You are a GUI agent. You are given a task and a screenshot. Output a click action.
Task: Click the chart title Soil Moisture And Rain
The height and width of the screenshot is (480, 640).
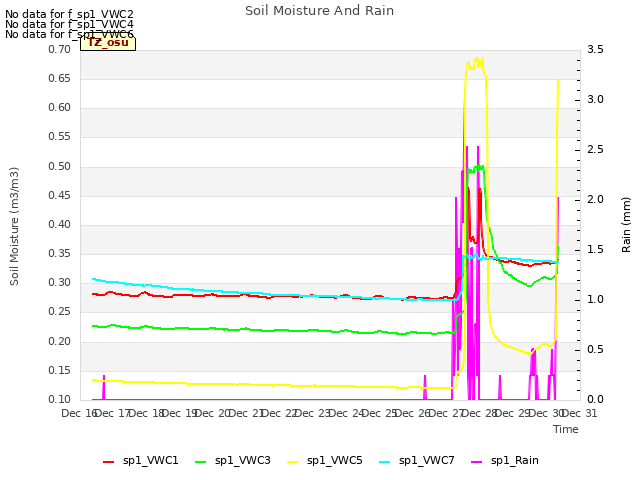(x=320, y=11)
